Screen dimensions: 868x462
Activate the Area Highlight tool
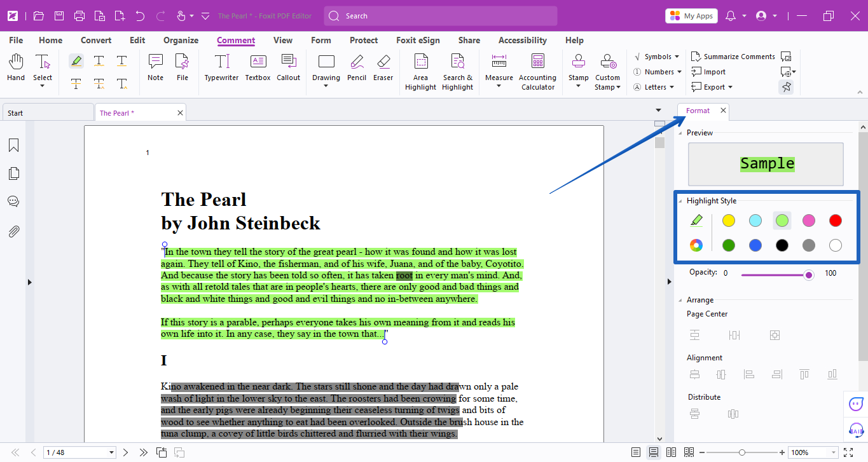(421, 72)
